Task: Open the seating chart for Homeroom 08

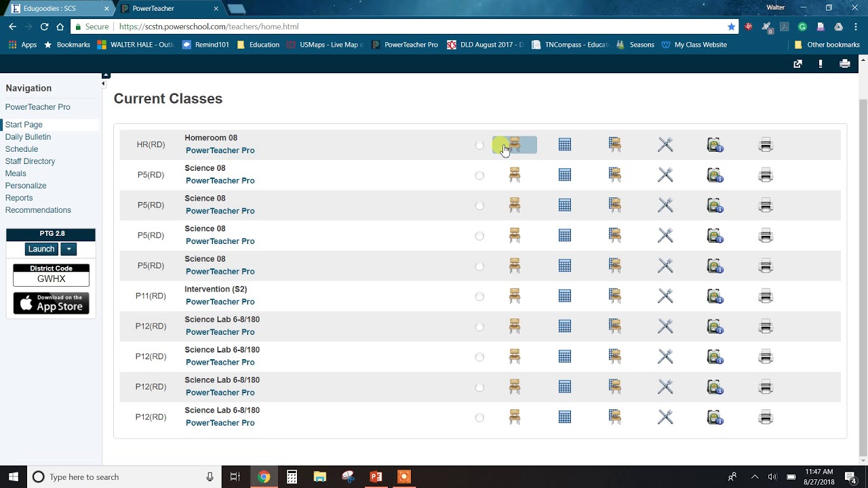Action: pyautogui.click(x=615, y=144)
